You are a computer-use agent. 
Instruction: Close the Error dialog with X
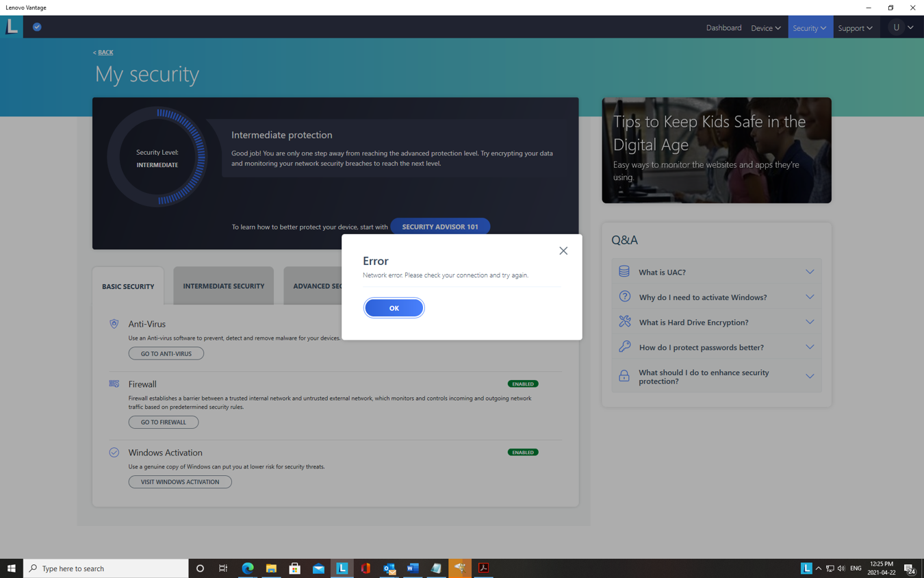tap(563, 251)
